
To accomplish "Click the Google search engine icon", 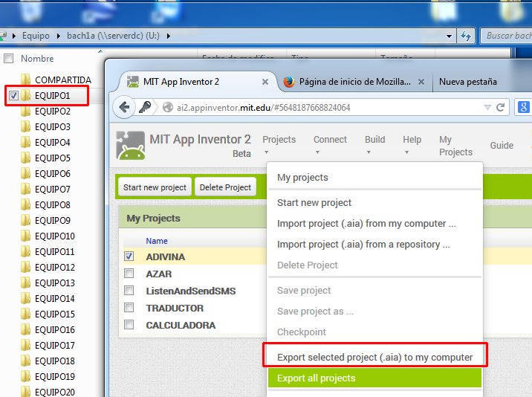I will pyautogui.click(x=523, y=107).
